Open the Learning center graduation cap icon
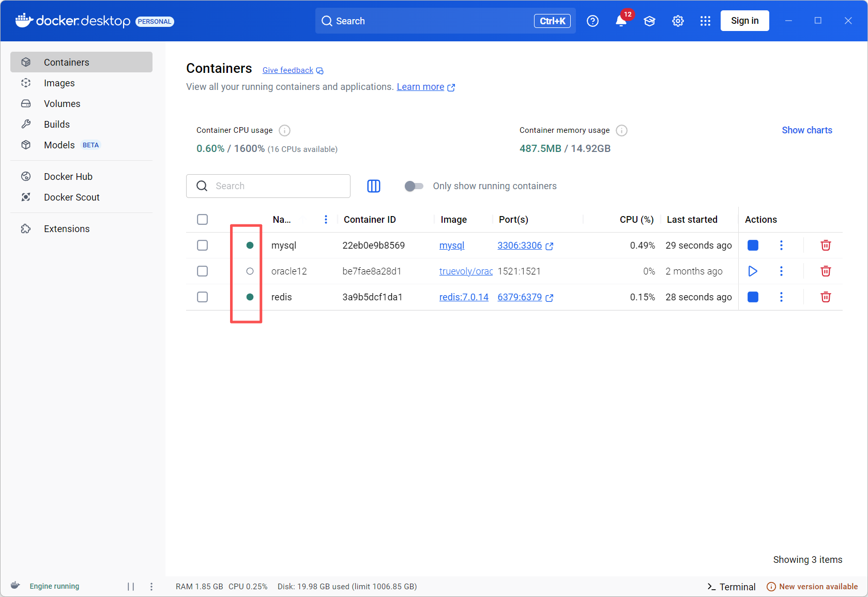The image size is (868, 597). (x=649, y=21)
